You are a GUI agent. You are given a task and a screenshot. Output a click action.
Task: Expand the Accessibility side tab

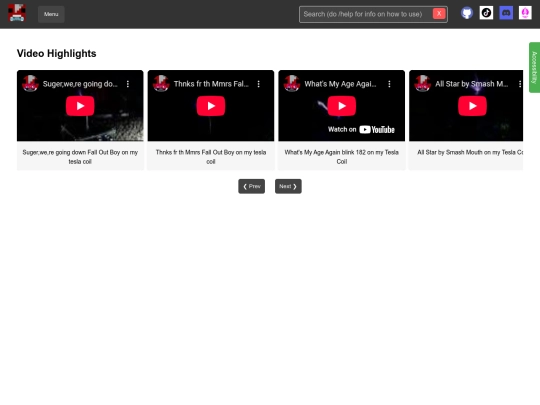[534, 68]
